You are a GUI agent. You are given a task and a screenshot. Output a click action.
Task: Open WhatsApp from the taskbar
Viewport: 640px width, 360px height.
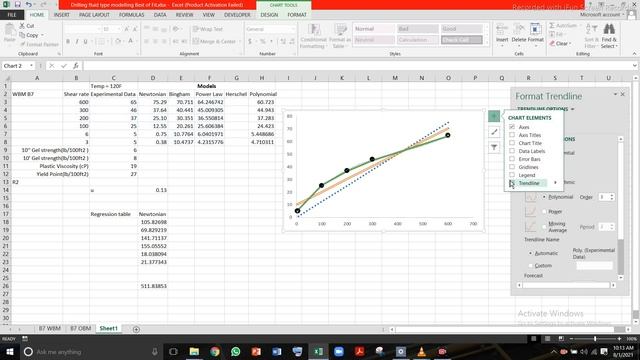[236, 351]
